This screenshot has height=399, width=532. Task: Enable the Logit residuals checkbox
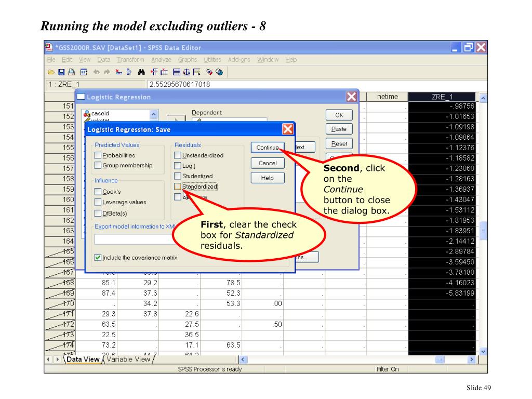(x=178, y=166)
